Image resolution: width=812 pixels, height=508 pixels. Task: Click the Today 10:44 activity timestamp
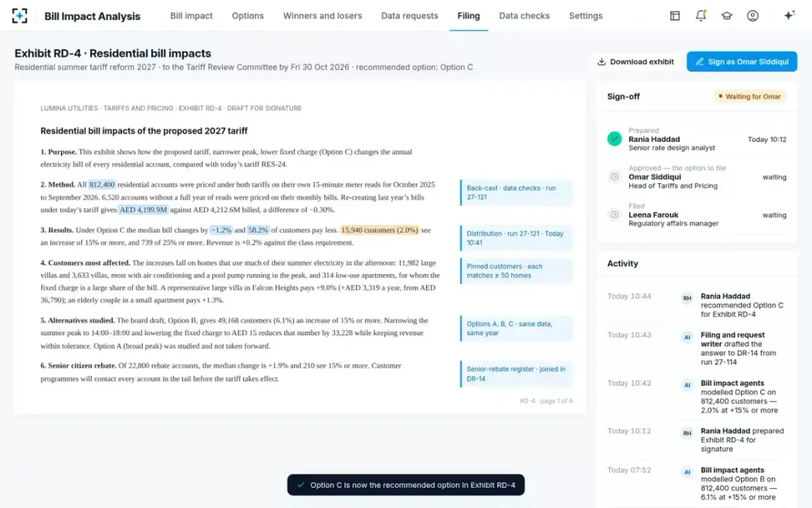(x=629, y=297)
